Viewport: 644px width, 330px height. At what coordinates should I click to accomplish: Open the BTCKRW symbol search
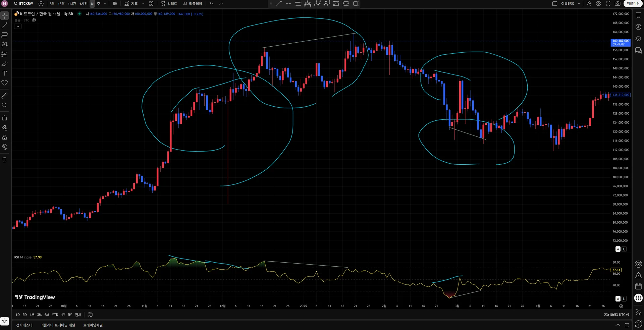pyautogui.click(x=23, y=4)
